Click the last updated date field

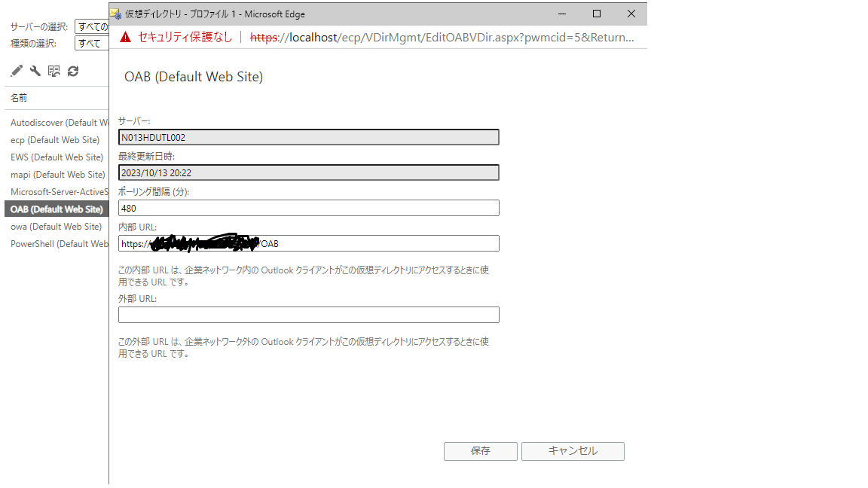click(308, 172)
